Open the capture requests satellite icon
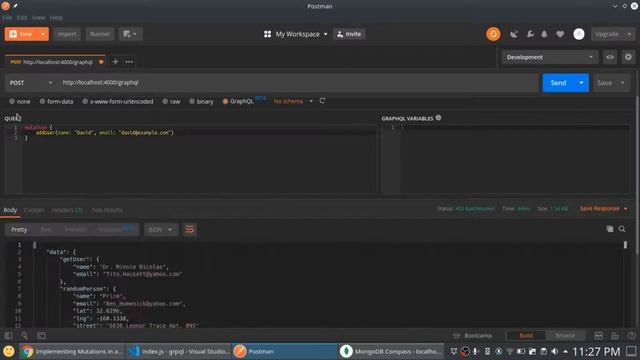This screenshot has width=640, height=360. coord(514,34)
